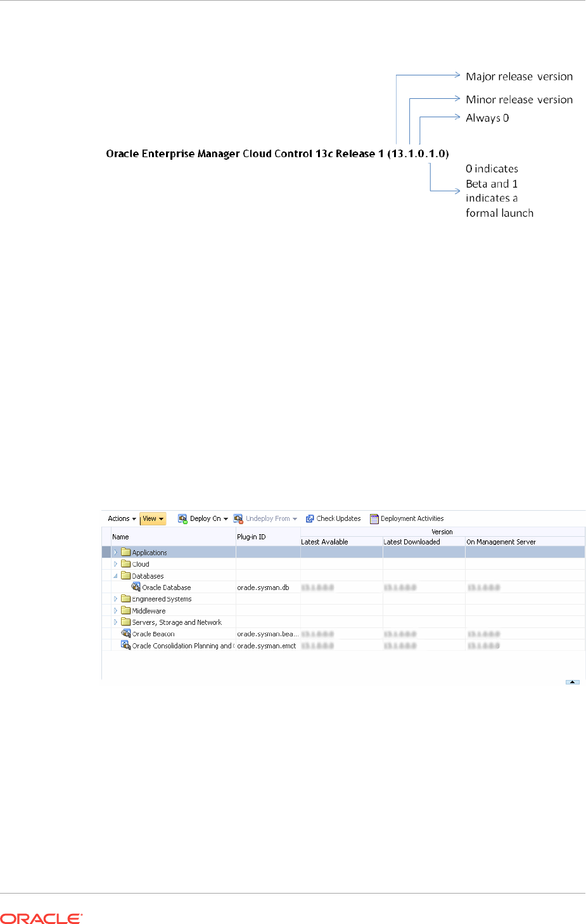The image size is (586, 924).
Task: Click the Servers, Storage and Network folder icon
Action: [126, 622]
